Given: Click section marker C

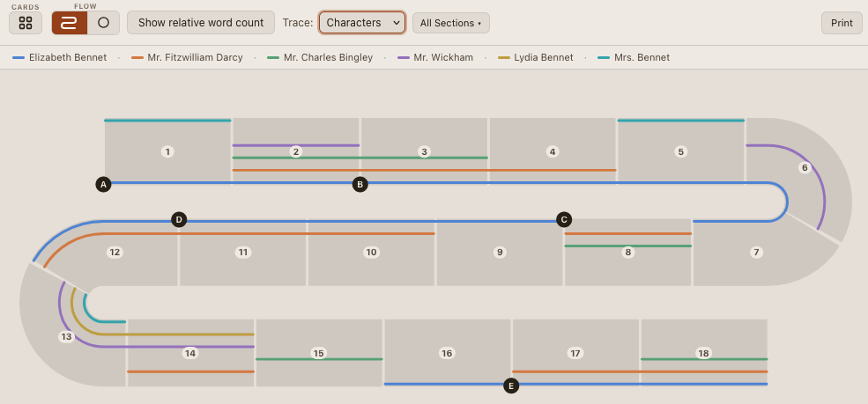Looking at the screenshot, I should tap(564, 220).
